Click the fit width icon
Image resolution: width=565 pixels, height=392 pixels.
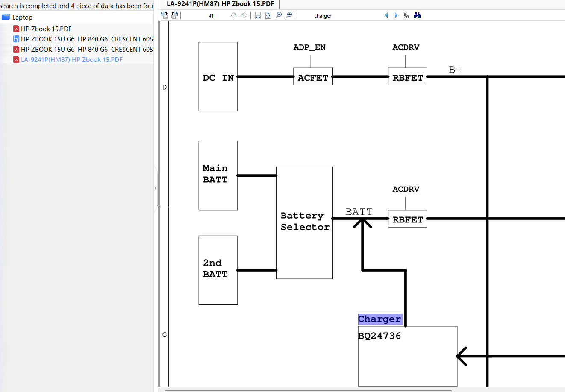(x=258, y=15)
